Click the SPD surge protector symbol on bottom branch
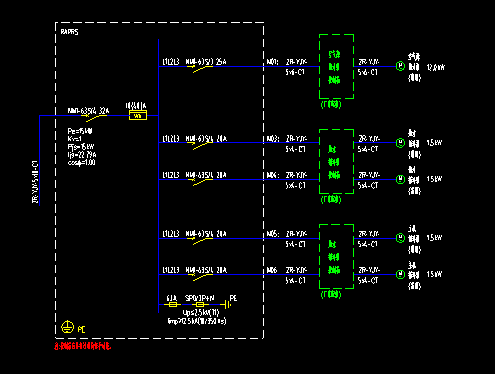 point(200,305)
